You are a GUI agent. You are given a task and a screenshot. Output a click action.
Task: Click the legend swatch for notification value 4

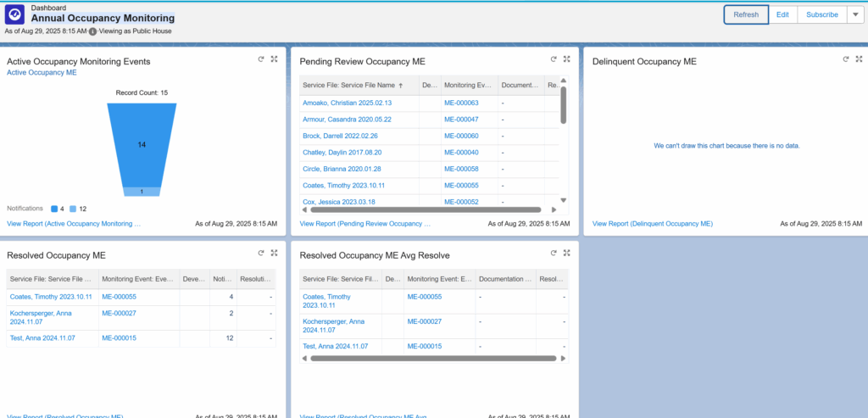[54, 209]
